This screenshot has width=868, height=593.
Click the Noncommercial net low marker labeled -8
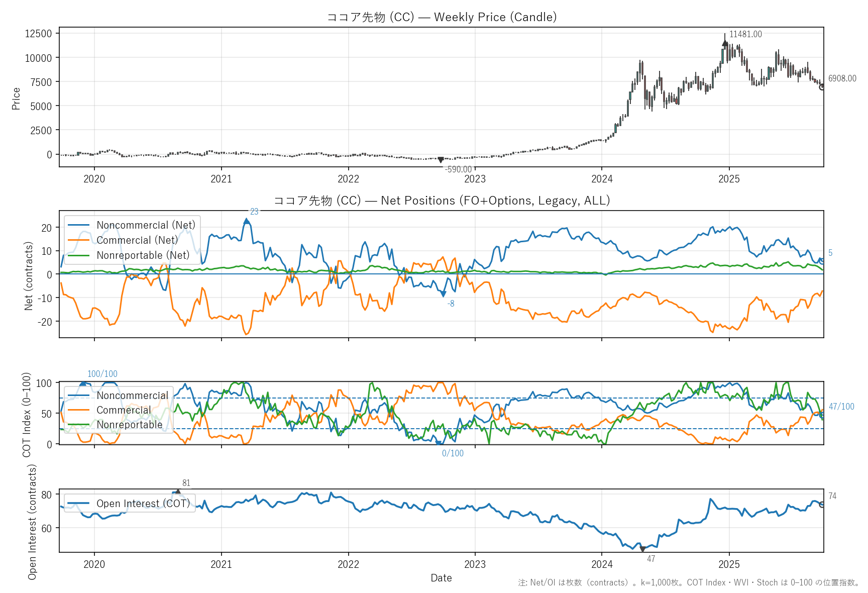(443, 294)
